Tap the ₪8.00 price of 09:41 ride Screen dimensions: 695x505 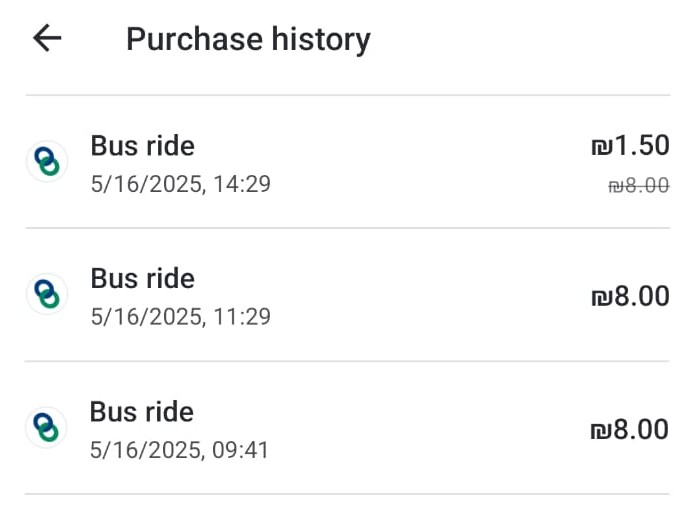630,430
